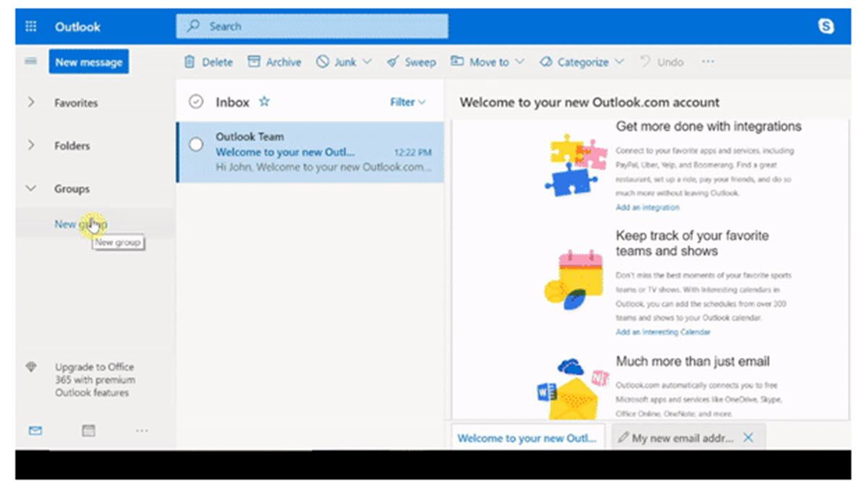This screenshot has height=495, width=868.
Task: Select all messages in Inbox
Action: click(196, 102)
